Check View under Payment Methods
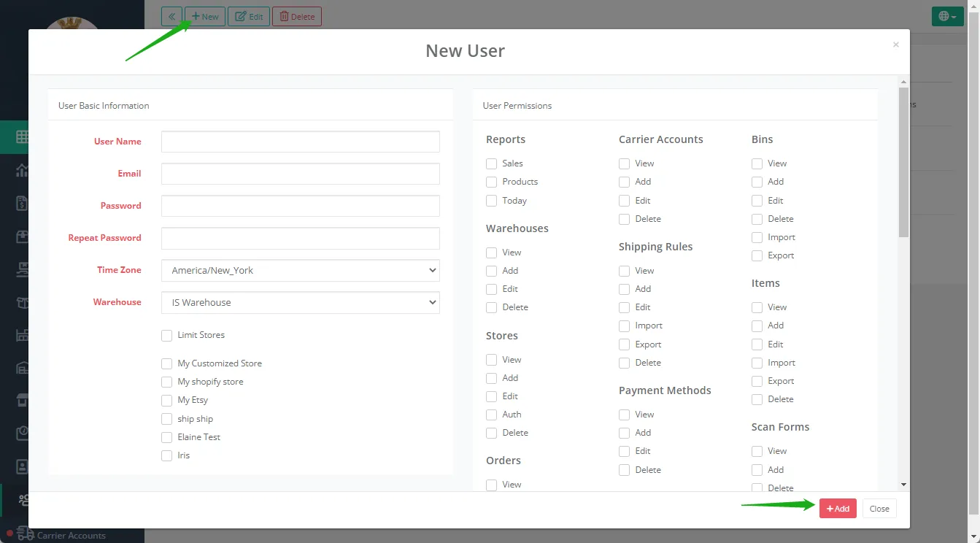 pyautogui.click(x=625, y=415)
